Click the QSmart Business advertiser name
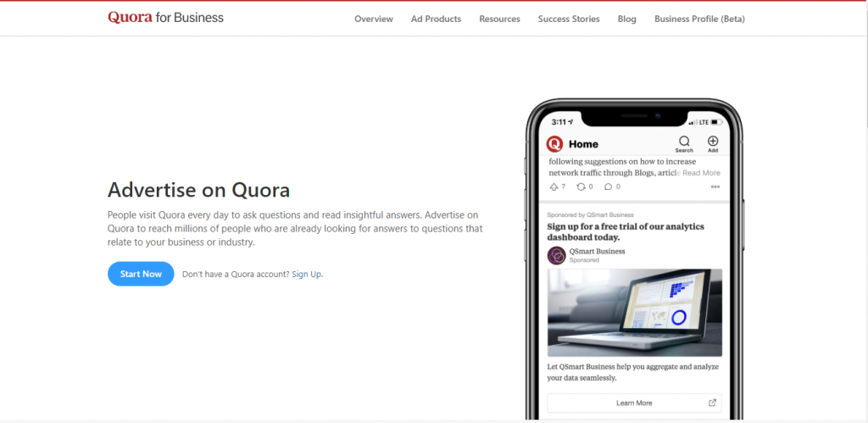 pos(598,252)
